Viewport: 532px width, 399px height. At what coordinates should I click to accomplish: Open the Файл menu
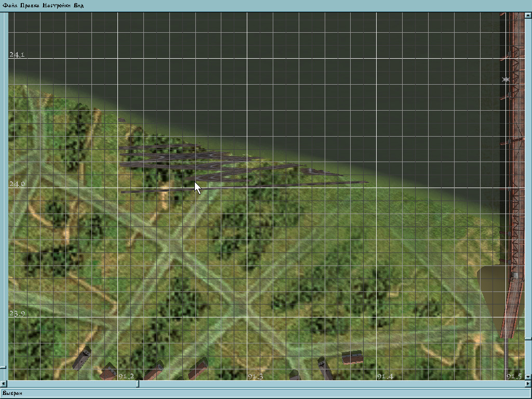click(x=9, y=5)
